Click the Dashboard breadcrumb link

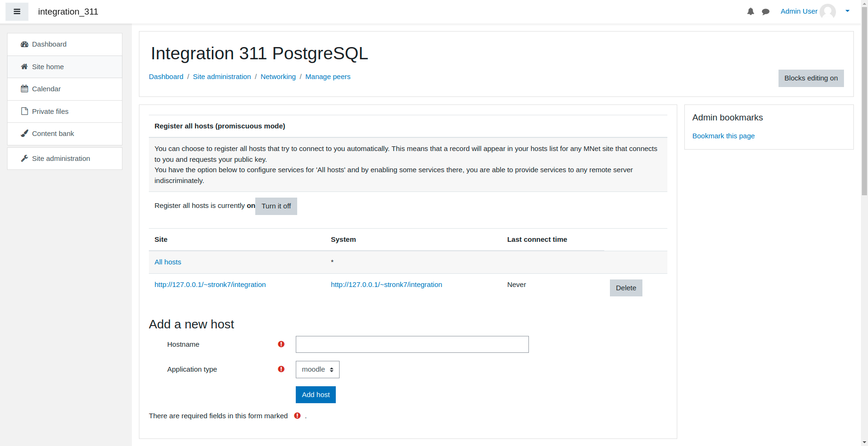coord(166,77)
